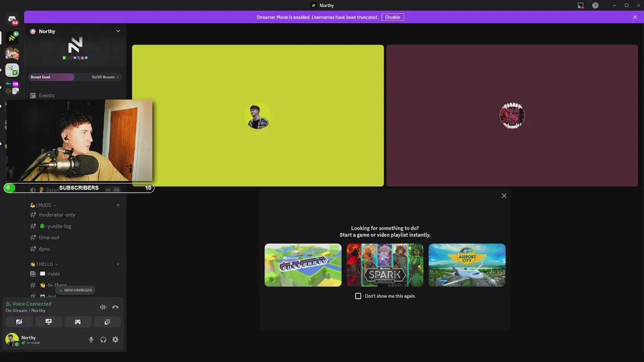
Task: Click the Voice Connected status link
Action: [x=32, y=304]
